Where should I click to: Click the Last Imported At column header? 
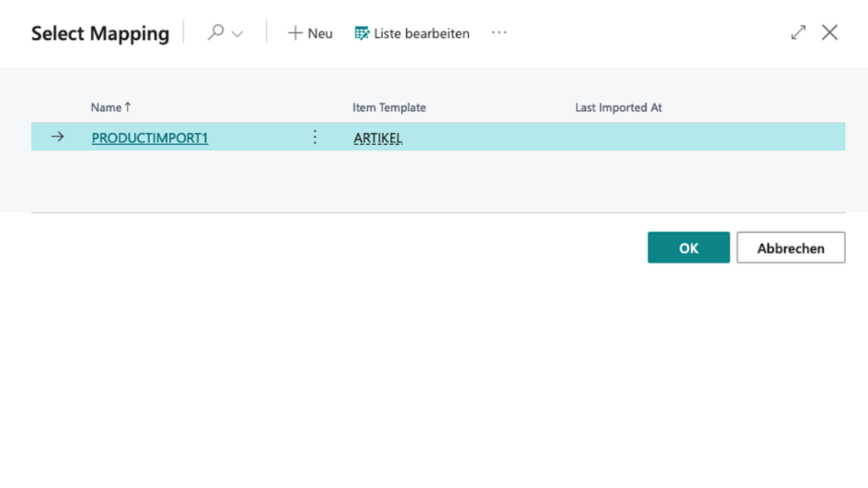pos(618,108)
